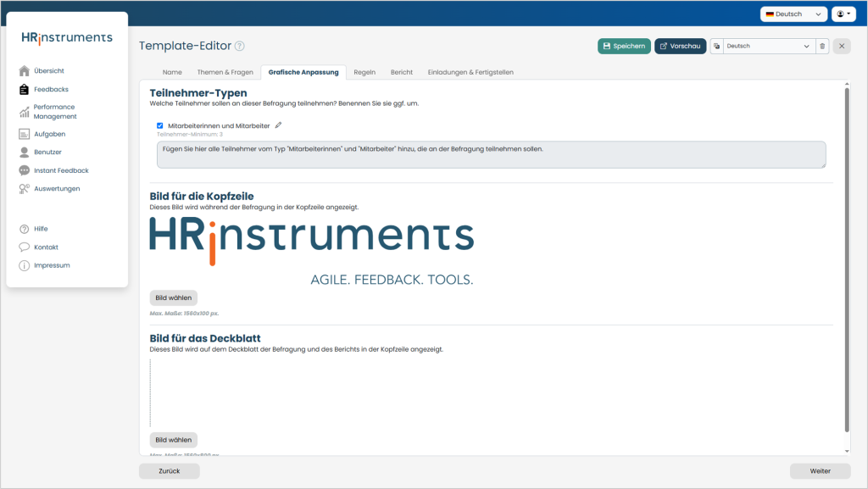Go to Einladungen & Fertigstellen tab
Viewport: 868px width, 489px height.
(470, 72)
